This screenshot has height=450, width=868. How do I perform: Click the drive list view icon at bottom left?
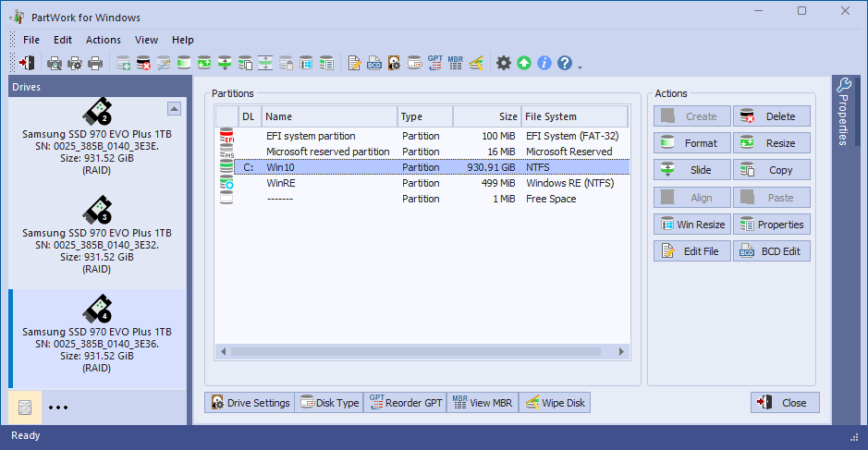coord(25,407)
